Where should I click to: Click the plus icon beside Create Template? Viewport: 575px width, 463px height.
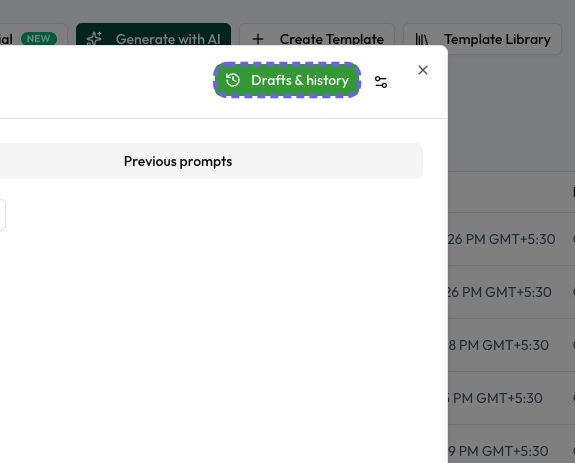[x=258, y=39]
